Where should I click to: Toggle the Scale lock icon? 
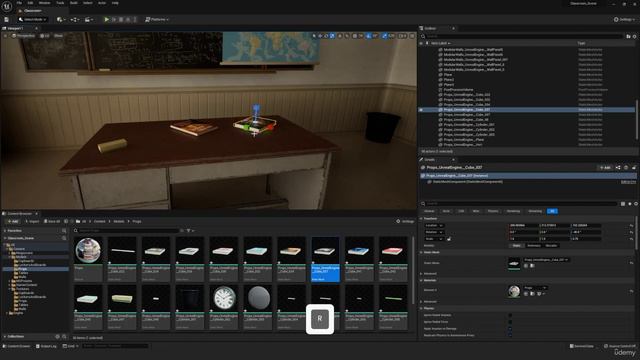[449, 239]
